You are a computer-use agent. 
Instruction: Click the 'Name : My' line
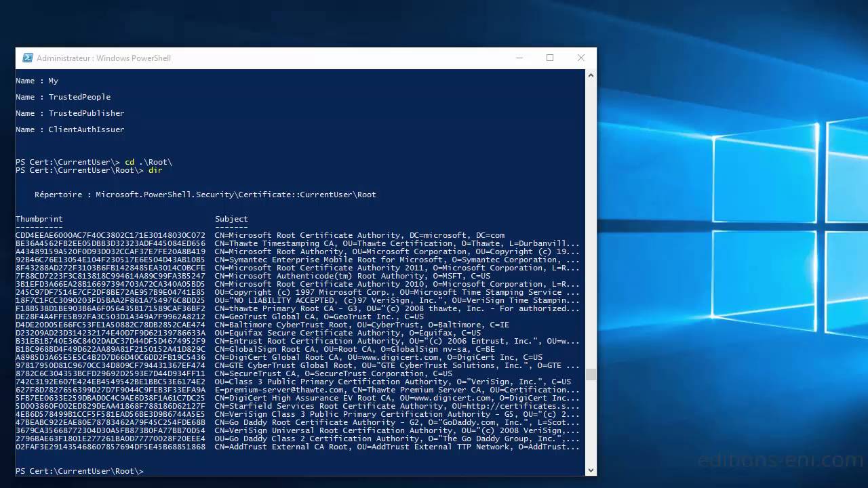click(37, 81)
